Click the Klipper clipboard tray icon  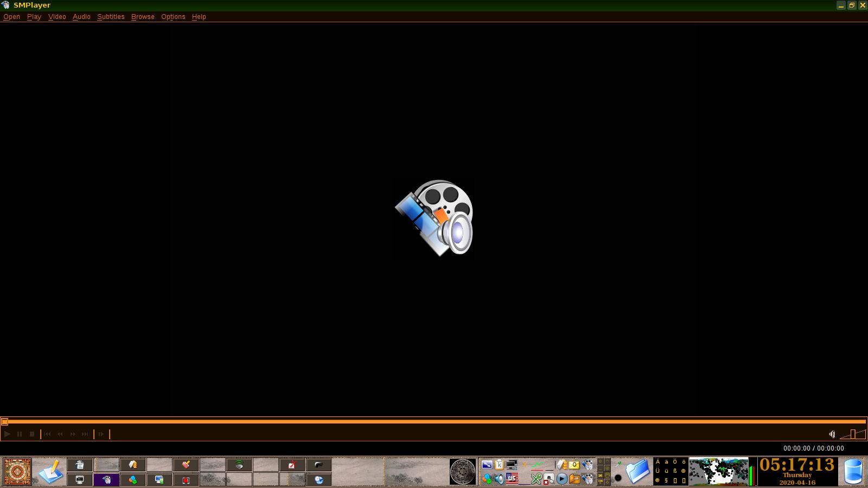pyautogui.click(x=499, y=465)
